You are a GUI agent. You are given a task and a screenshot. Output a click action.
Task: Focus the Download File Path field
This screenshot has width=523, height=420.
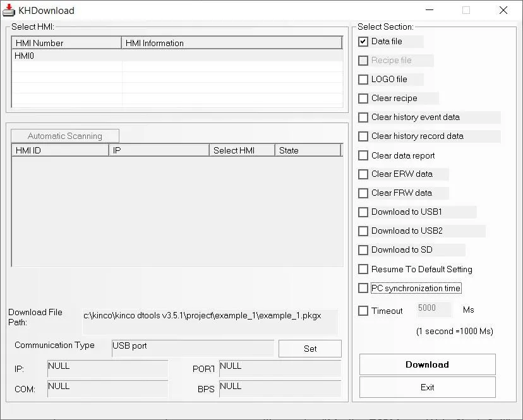(x=210, y=321)
